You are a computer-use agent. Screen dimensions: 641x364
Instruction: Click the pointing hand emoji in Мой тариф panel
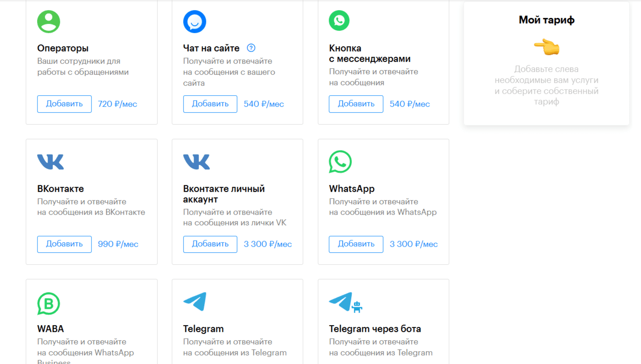pos(546,46)
